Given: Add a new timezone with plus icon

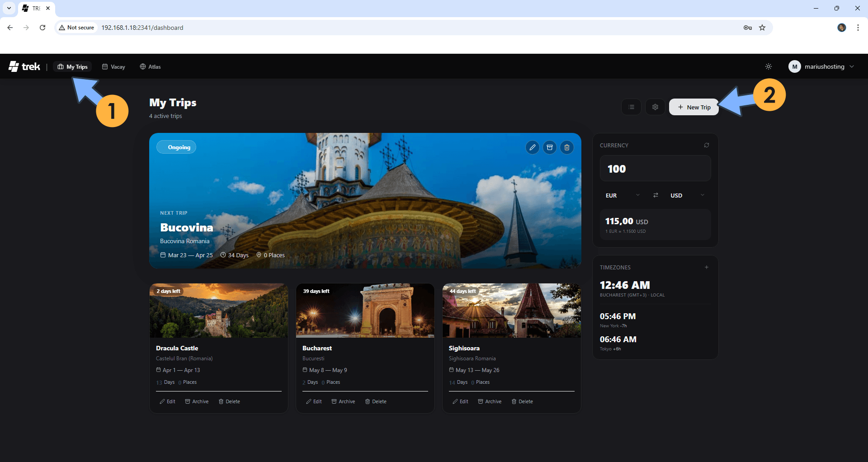Looking at the screenshot, I should [x=706, y=267].
